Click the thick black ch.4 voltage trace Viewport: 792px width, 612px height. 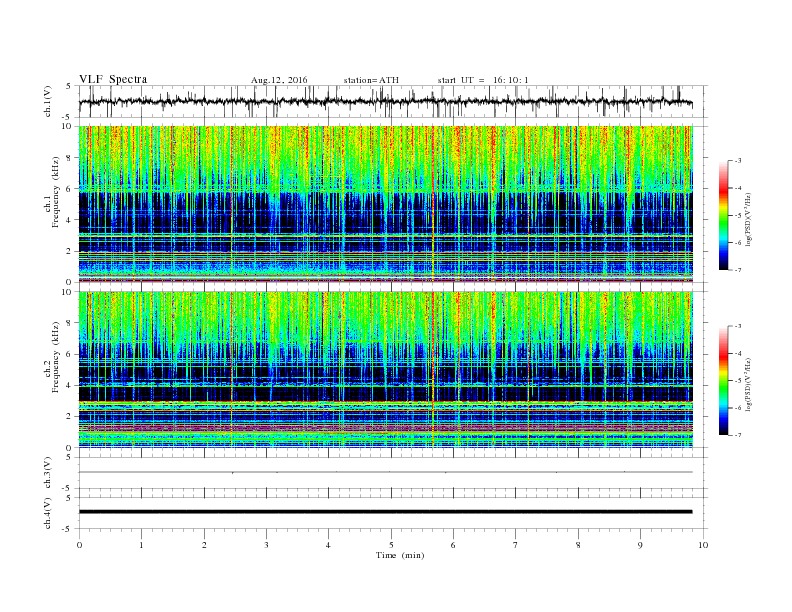click(386, 512)
